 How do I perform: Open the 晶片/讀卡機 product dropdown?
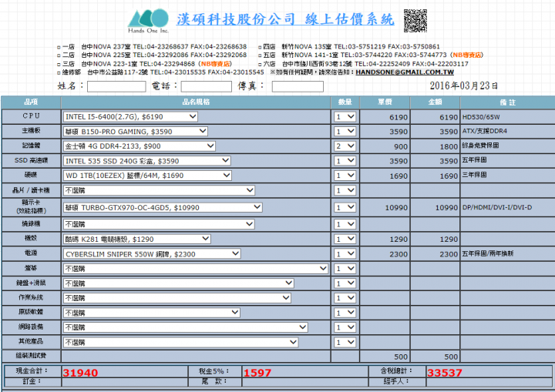pyautogui.click(x=159, y=190)
